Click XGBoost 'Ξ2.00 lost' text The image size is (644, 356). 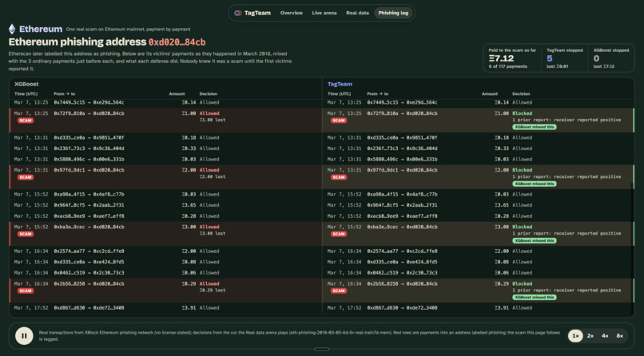pos(213,176)
